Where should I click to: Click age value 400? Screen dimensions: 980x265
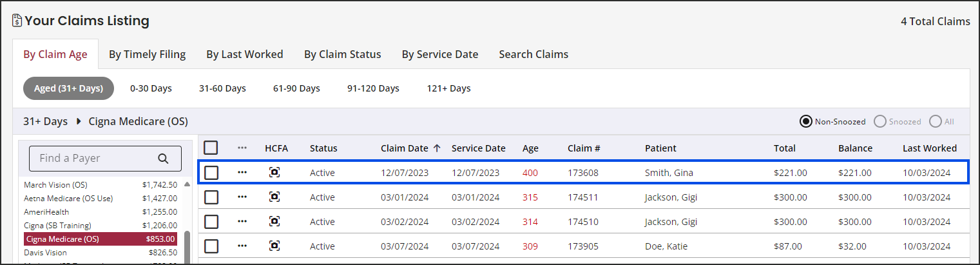point(530,173)
